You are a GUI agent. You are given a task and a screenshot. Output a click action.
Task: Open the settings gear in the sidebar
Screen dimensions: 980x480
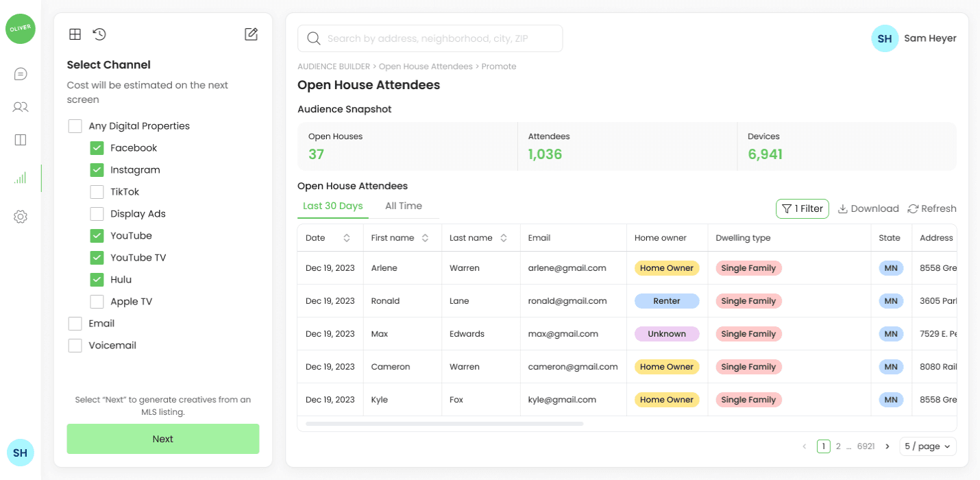(20, 216)
